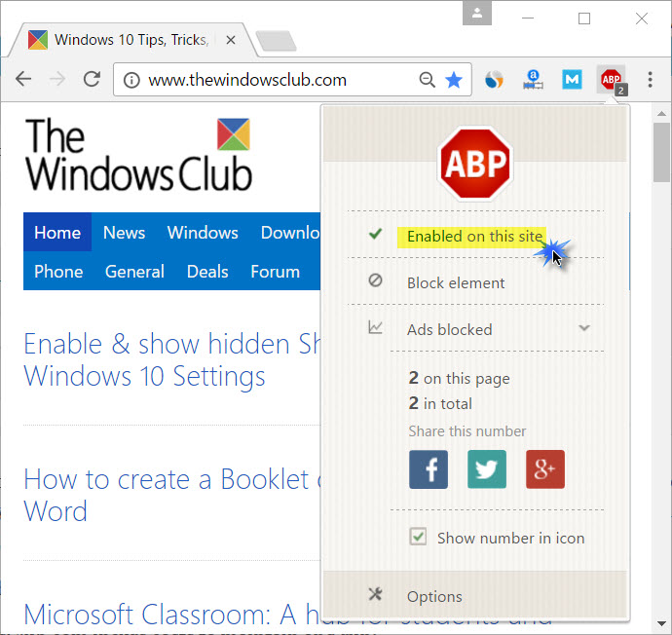Image resolution: width=672 pixels, height=635 pixels.
Task: Toggle 'Enabled on this site' setting
Action: (x=475, y=236)
